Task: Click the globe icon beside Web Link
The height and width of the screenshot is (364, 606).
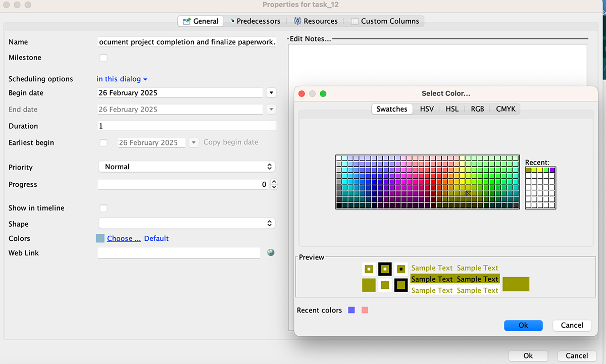Action: pyautogui.click(x=271, y=252)
